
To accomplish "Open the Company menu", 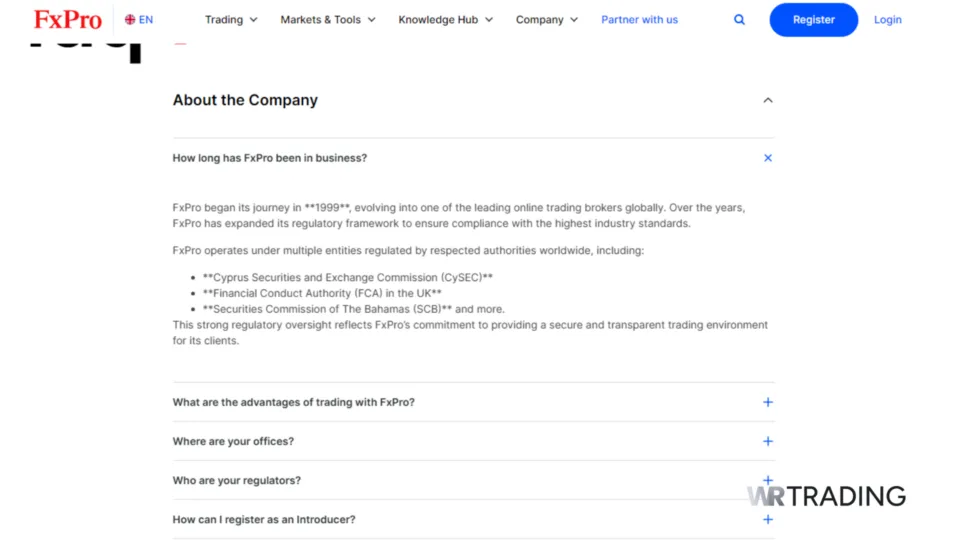I will coord(547,20).
